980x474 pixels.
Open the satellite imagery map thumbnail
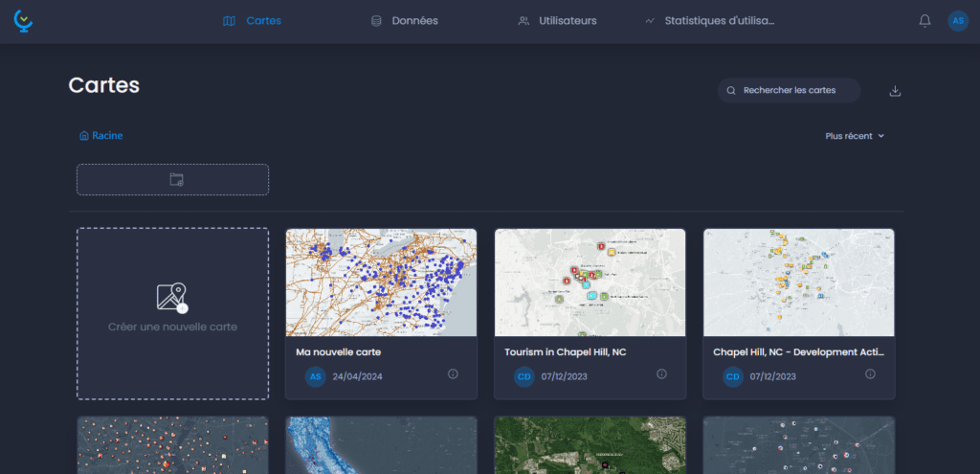point(590,445)
